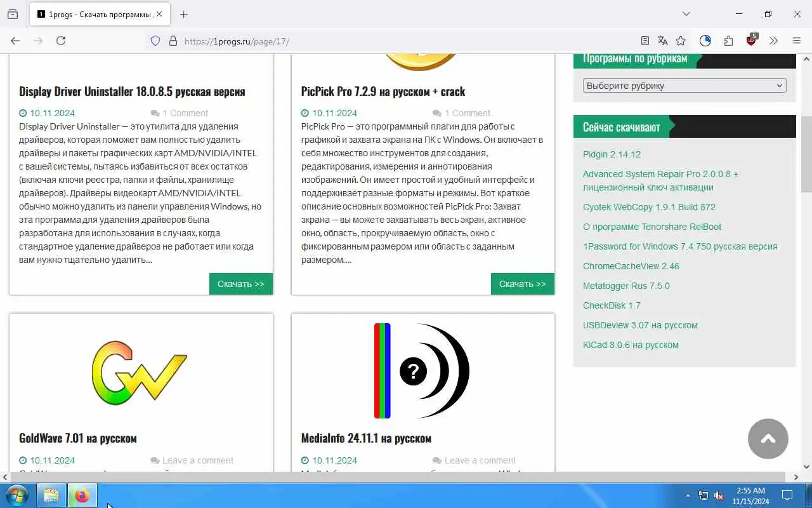This screenshot has height=508, width=812.
Task: Translate this page icon
Action: pos(663,41)
